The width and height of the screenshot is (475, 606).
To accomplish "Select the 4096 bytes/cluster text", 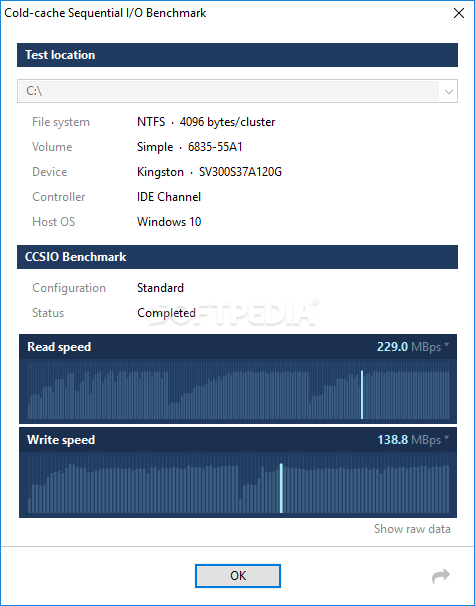I will (x=227, y=122).
